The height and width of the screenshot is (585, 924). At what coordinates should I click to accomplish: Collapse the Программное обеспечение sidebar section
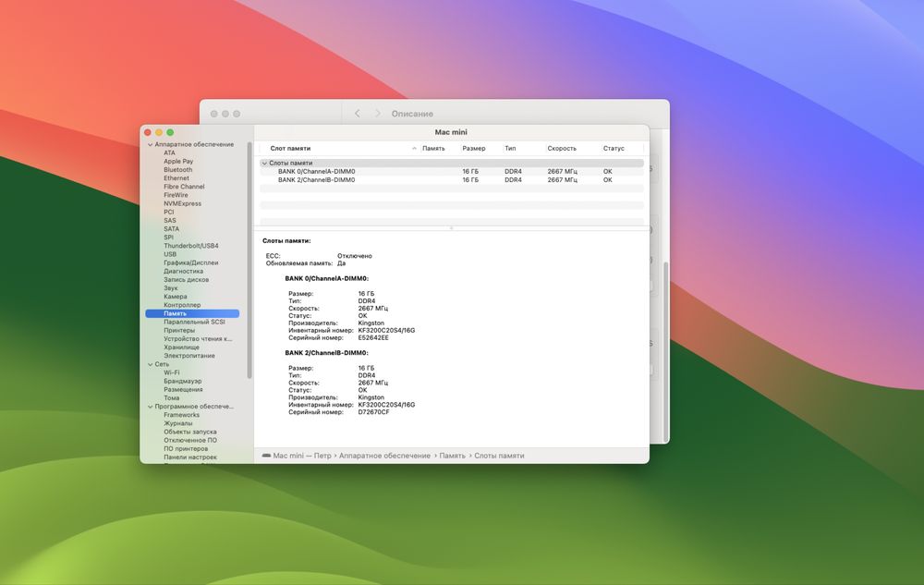pyautogui.click(x=151, y=407)
